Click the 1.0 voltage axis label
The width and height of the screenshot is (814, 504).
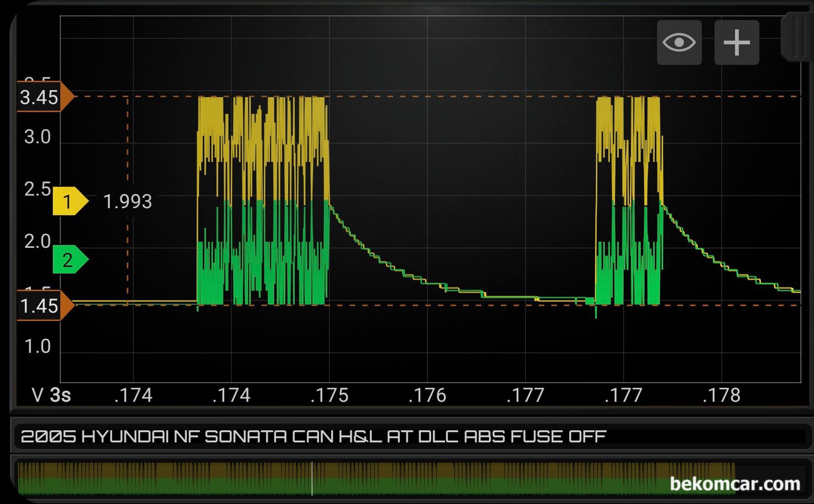[x=37, y=346]
